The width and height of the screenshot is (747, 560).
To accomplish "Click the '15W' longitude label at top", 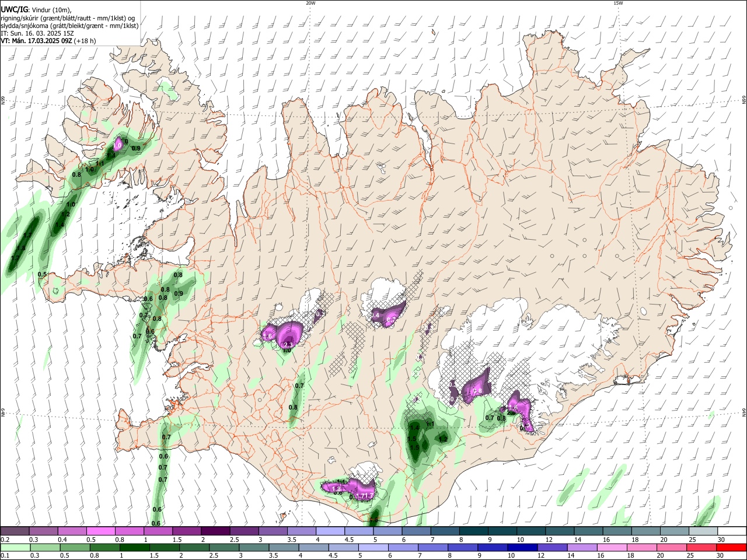I will click(x=618, y=3).
